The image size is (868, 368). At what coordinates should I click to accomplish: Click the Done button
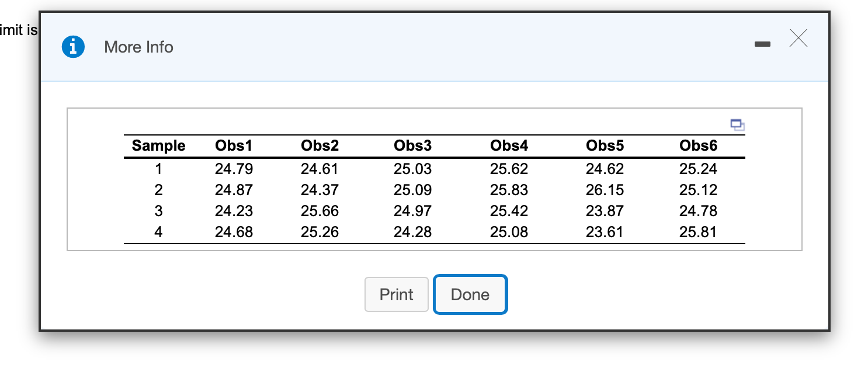coord(470,294)
